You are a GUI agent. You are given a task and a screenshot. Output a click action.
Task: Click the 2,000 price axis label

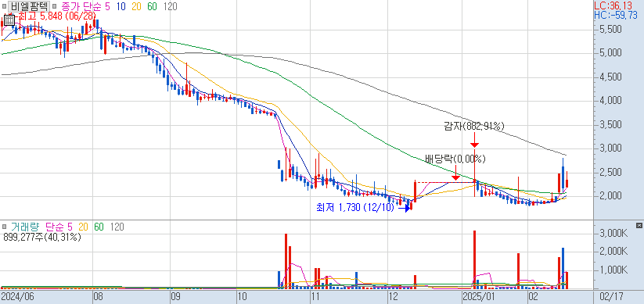[x=610, y=195]
